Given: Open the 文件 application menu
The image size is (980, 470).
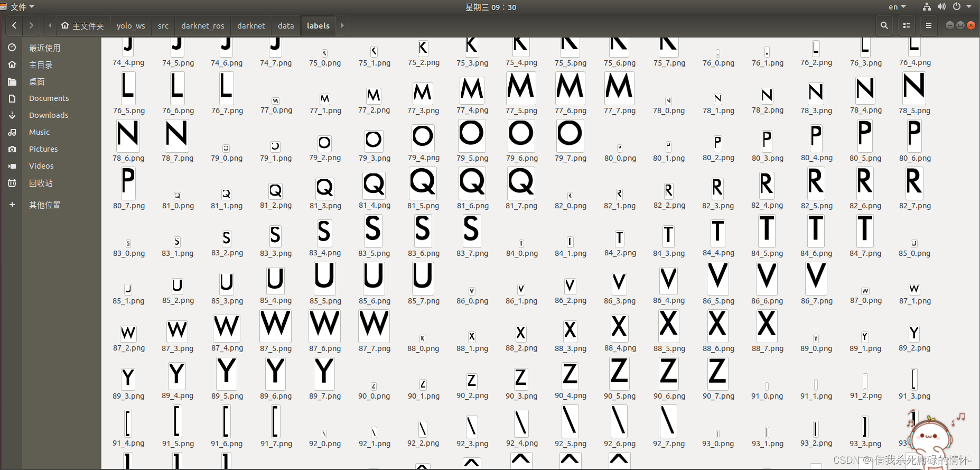Looking at the screenshot, I should (18, 7).
